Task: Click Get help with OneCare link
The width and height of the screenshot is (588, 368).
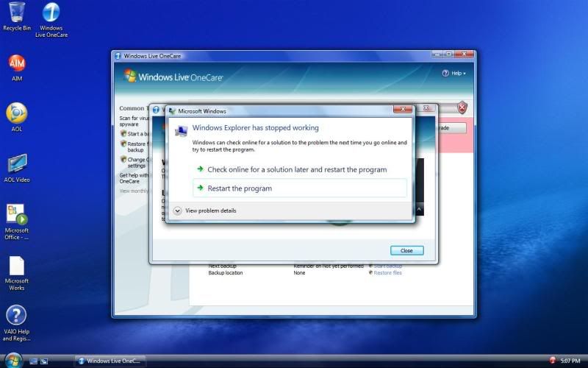Action: tap(134, 178)
